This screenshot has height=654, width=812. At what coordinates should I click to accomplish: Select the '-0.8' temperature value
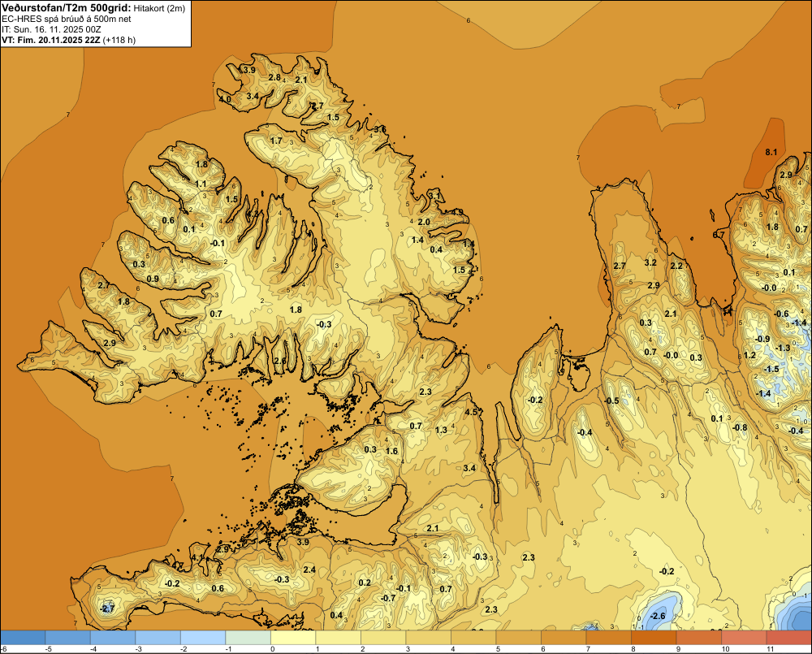pyautogui.click(x=740, y=427)
